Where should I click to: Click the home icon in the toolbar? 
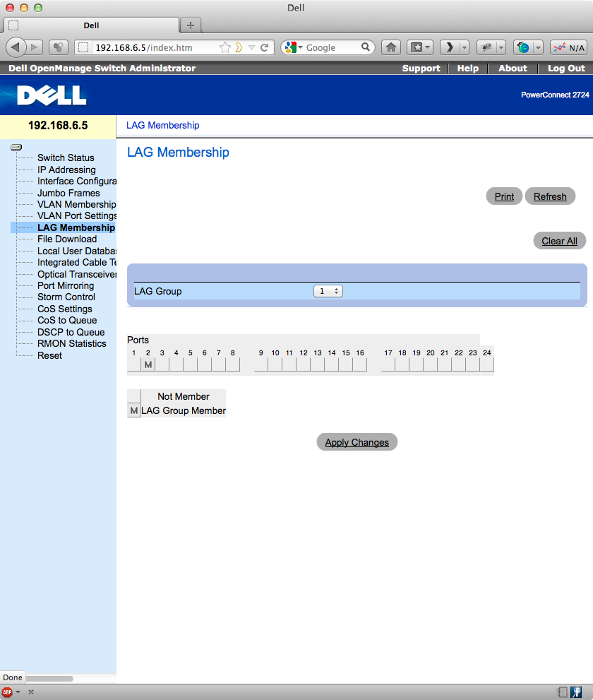[391, 47]
